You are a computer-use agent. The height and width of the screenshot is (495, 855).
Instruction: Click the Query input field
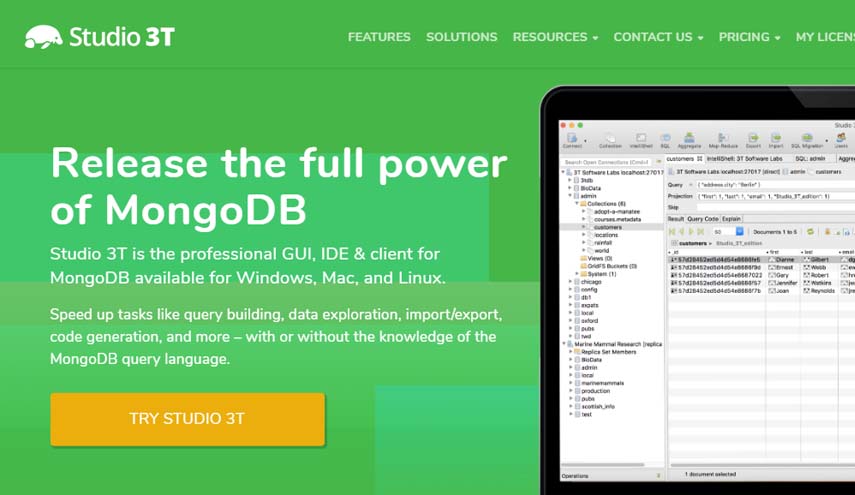point(775,185)
